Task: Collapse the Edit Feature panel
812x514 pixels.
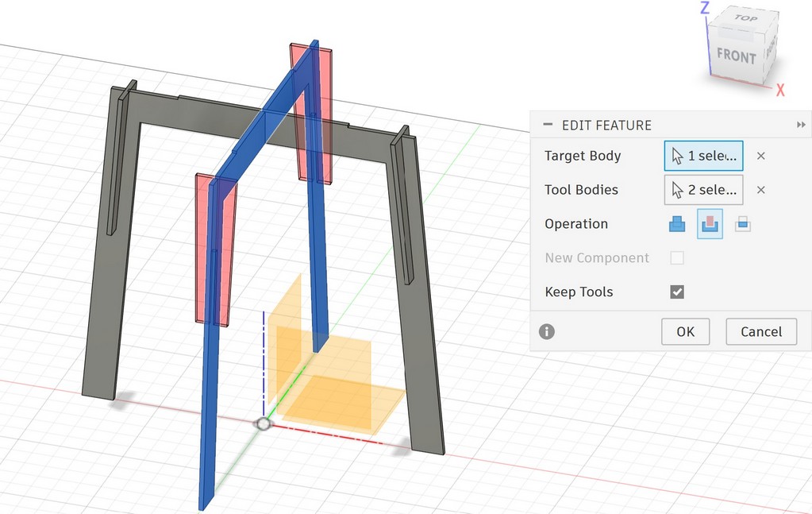Action: [x=548, y=125]
